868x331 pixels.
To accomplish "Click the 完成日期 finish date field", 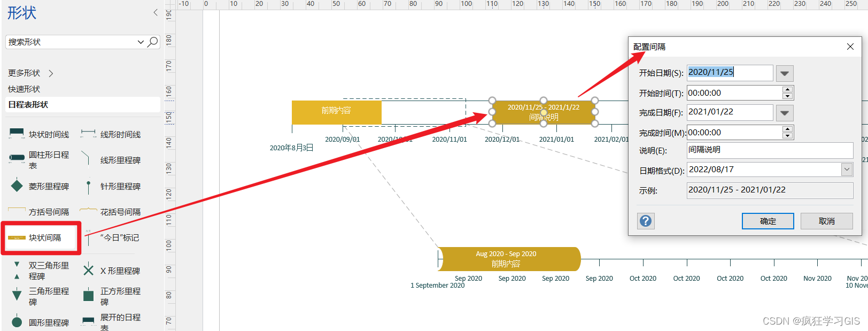I will point(730,112).
